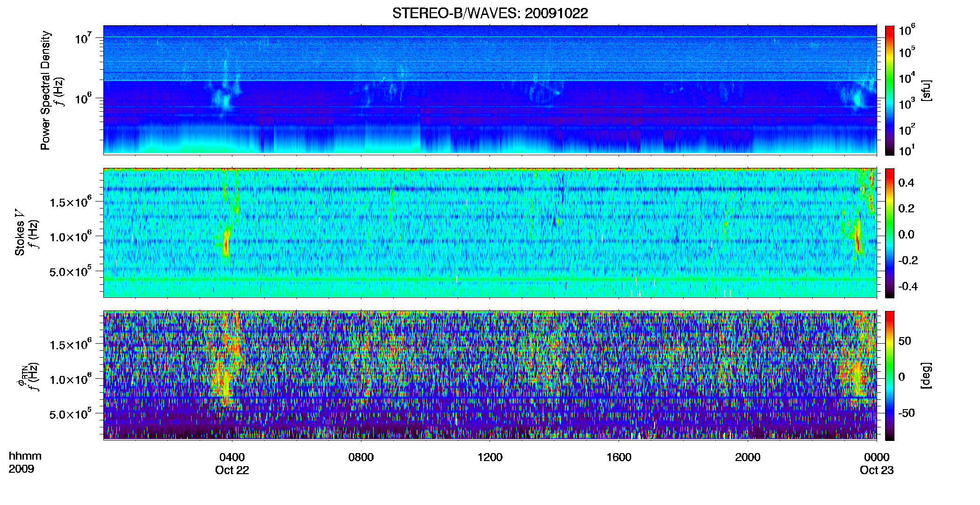Click the [deg] unit label
This screenshot has width=980, height=505.
coord(926,375)
